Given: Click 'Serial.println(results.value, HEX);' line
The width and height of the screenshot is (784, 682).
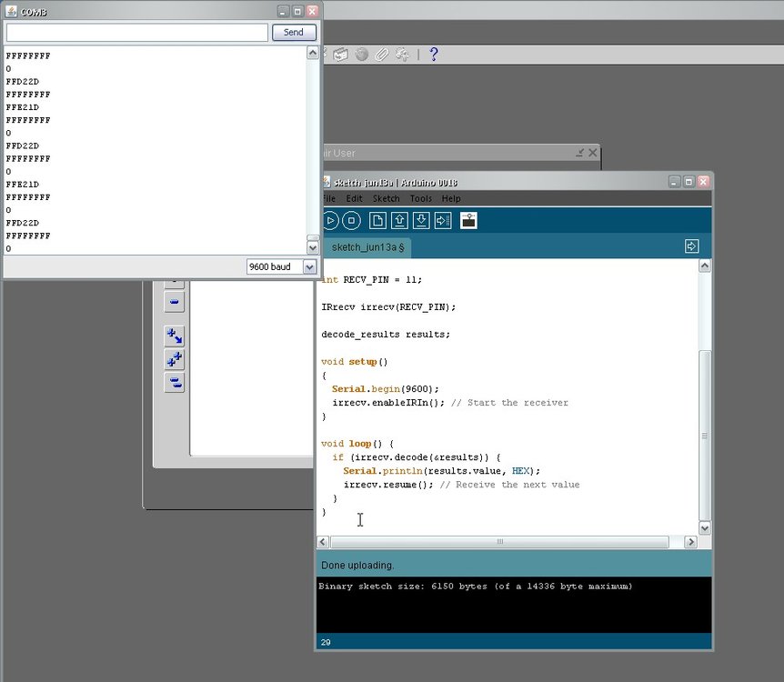Looking at the screenshot, I should [441, 471].
